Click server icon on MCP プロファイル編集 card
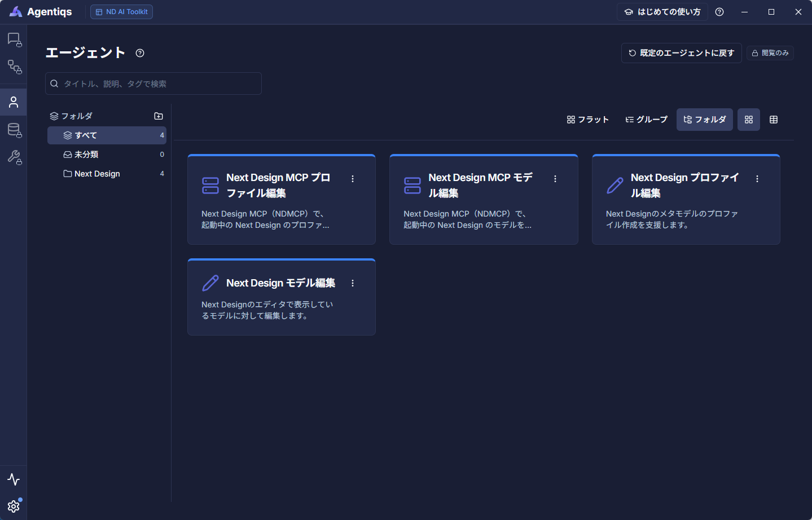The width and height of the screenshot is (812, 520). (210, 186)
